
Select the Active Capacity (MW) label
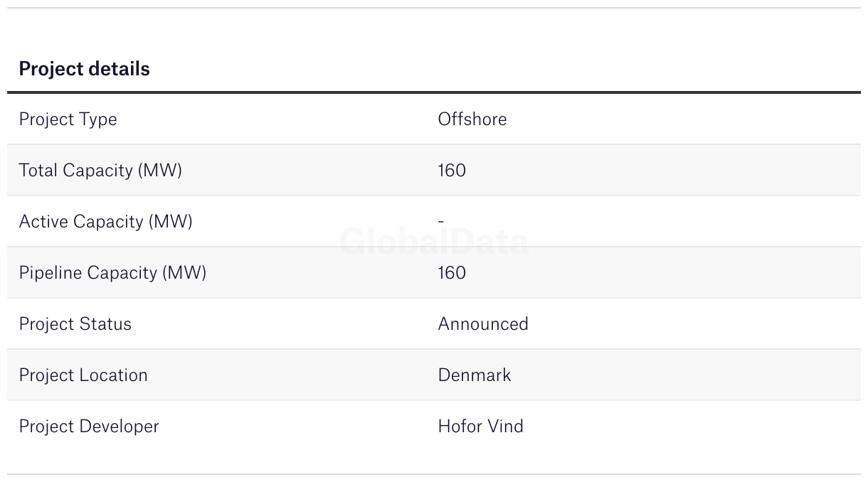pos(105,222)
